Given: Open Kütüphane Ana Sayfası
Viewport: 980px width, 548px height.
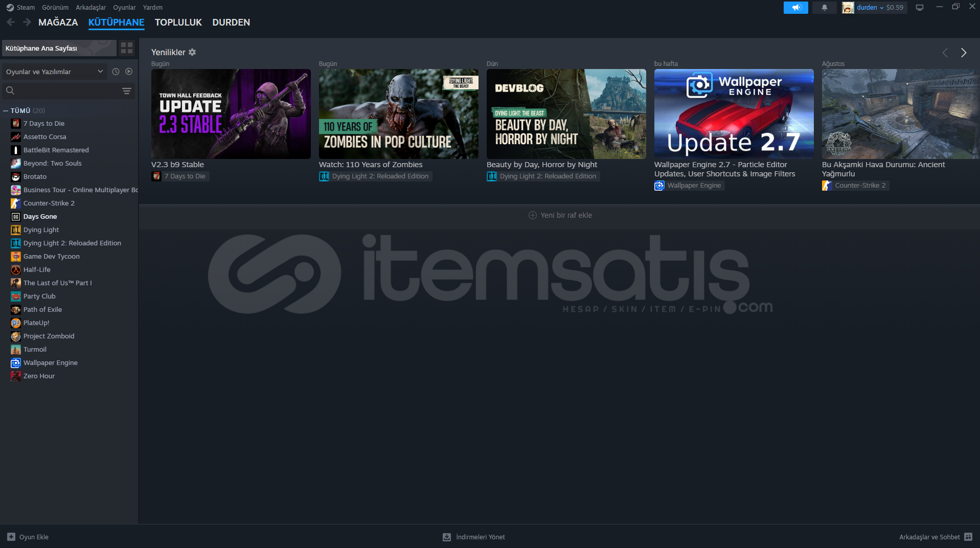Looking at the screenshot, I should click(x=59, y=48).
